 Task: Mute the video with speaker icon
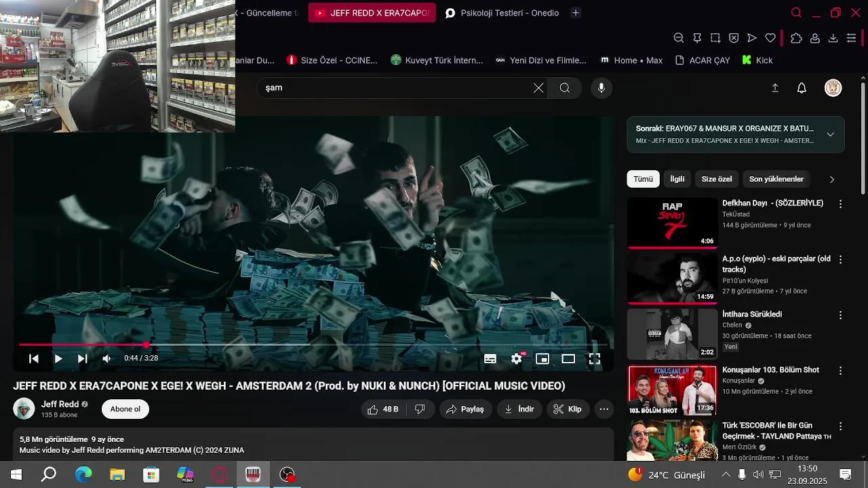[x=106, y=359]
